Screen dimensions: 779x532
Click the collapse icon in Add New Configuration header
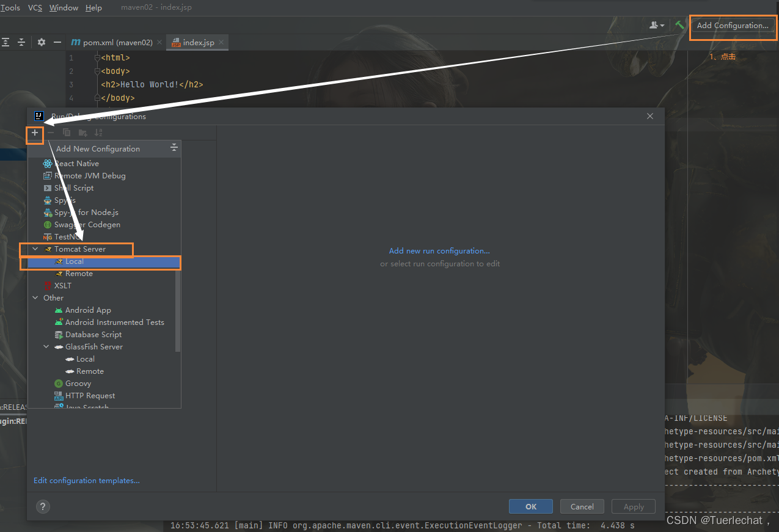[x=174, y=148]
